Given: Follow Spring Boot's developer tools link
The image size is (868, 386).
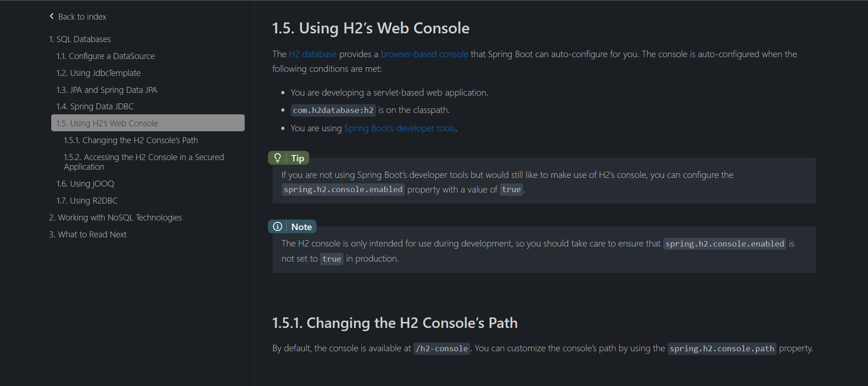Looking at the screenshot, I should (400, 128).
